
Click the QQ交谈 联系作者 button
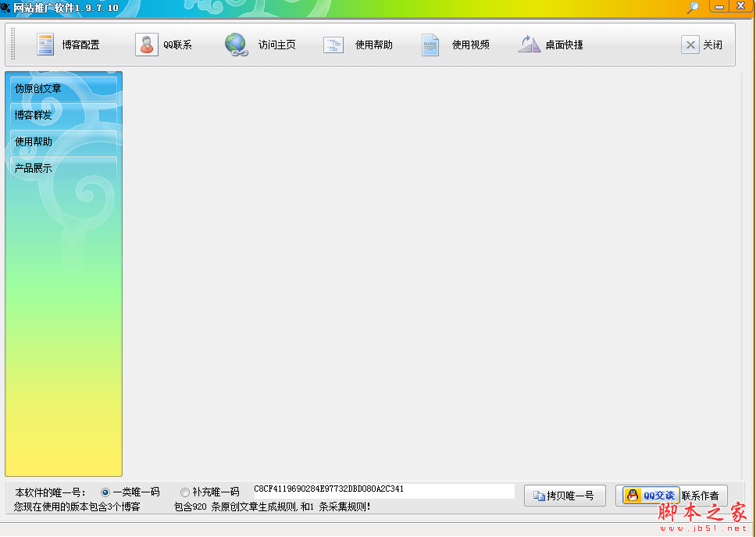672,496
